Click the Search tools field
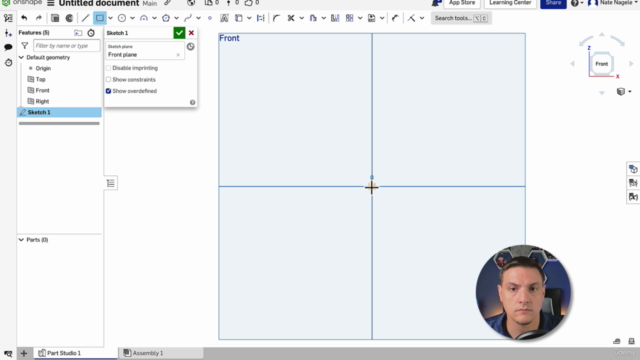Viewport: 640px width, 360px height. 461,18
